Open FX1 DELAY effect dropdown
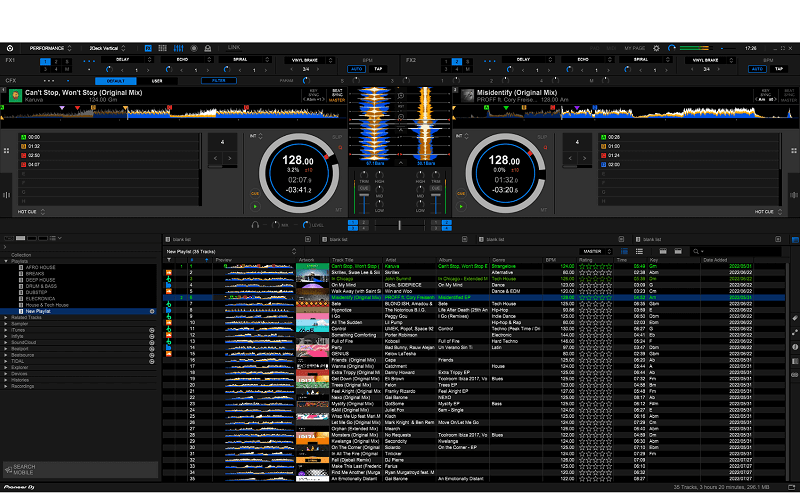This screenshot has width=800, height=498. pyautogui.click(x=126, y=60)
